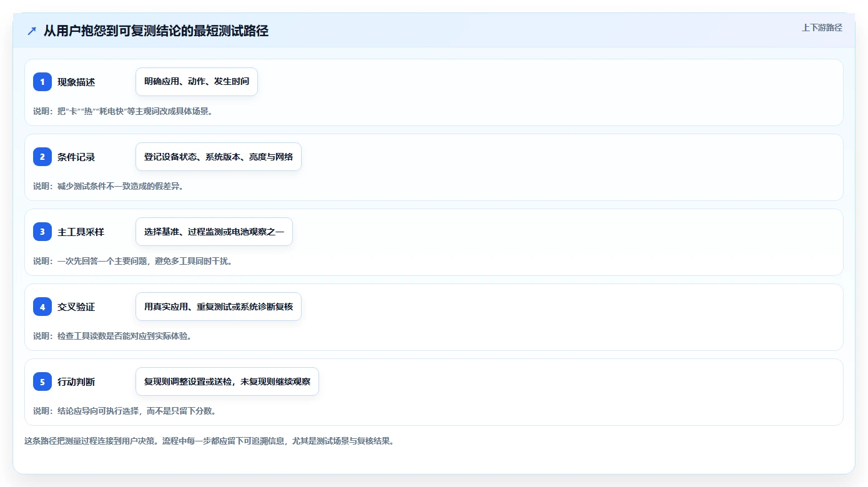Click the note 避免多工具同时干扰
Image resolution: width=868 pixels, height=487 pixels.
click(133, 261)
